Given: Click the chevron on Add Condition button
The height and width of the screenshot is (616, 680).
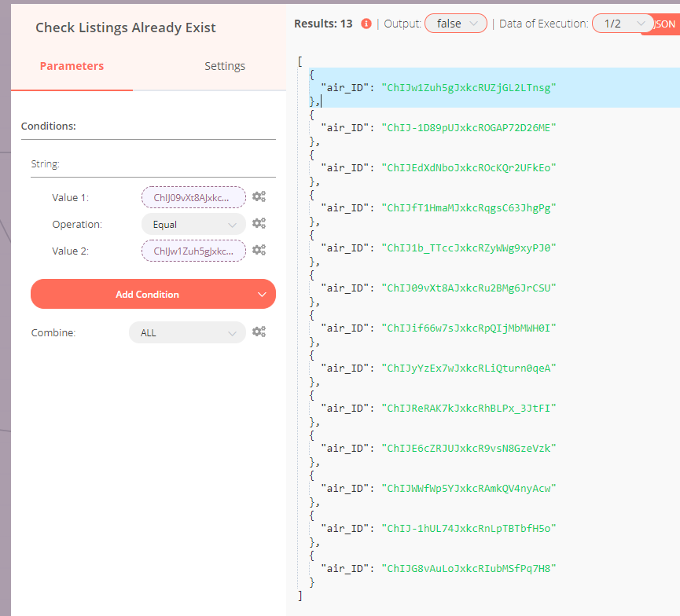Looking at the screenshot, I should 262,295.
